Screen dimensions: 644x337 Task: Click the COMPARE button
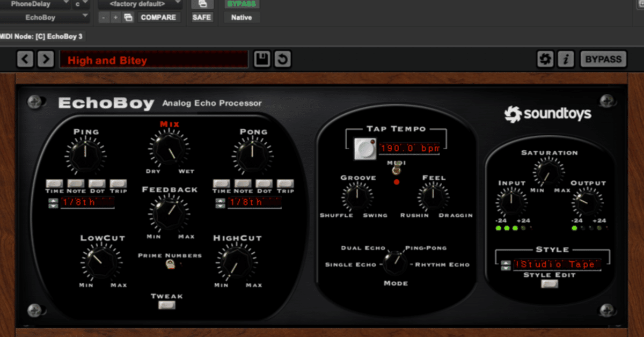point(158,17)
